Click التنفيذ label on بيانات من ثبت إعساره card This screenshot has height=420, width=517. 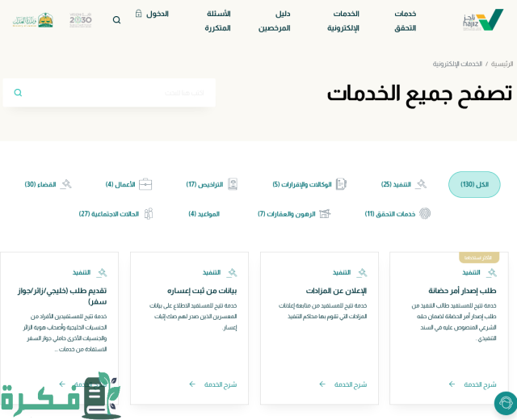point(212,273)
